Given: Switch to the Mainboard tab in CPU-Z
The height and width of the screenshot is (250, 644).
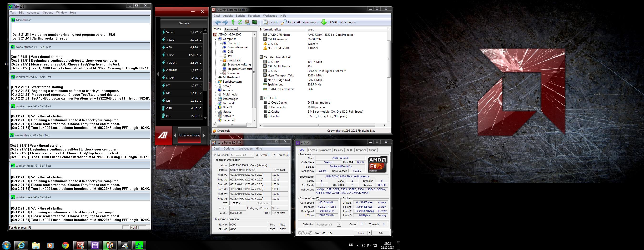Looking at the screenshot, I should pyautogui.click(x=325, y=150).
